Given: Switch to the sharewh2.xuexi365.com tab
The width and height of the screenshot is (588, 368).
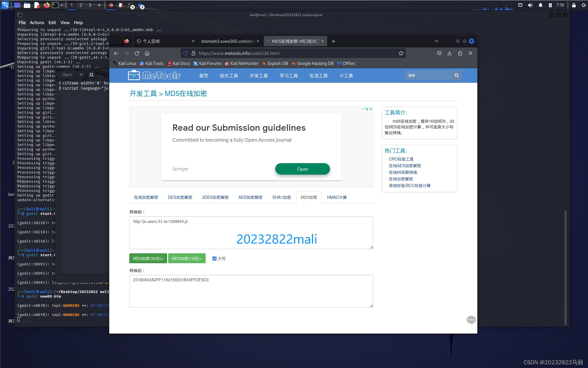Looking at the screenshot, I should point(228,41).
